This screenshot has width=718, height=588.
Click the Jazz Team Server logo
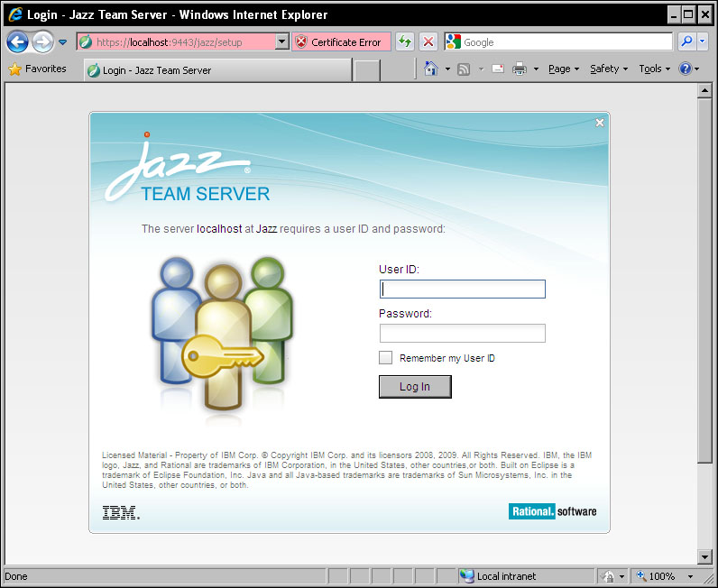click(x=187, y=168)
